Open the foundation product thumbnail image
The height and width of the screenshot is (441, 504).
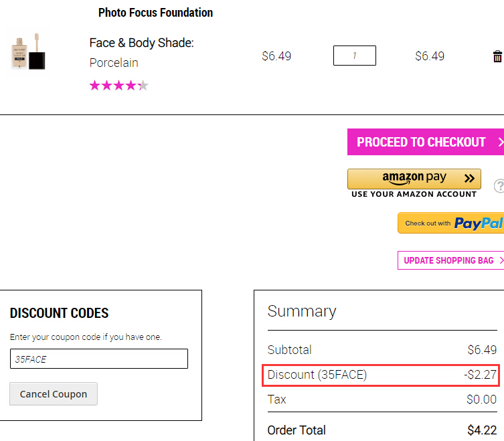pos(28,52)
